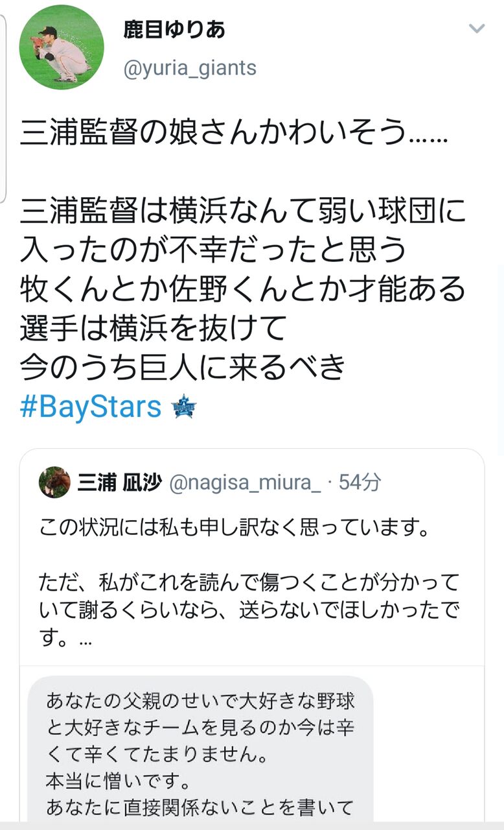Visit the @yuria_giants handle

(190, 68)
